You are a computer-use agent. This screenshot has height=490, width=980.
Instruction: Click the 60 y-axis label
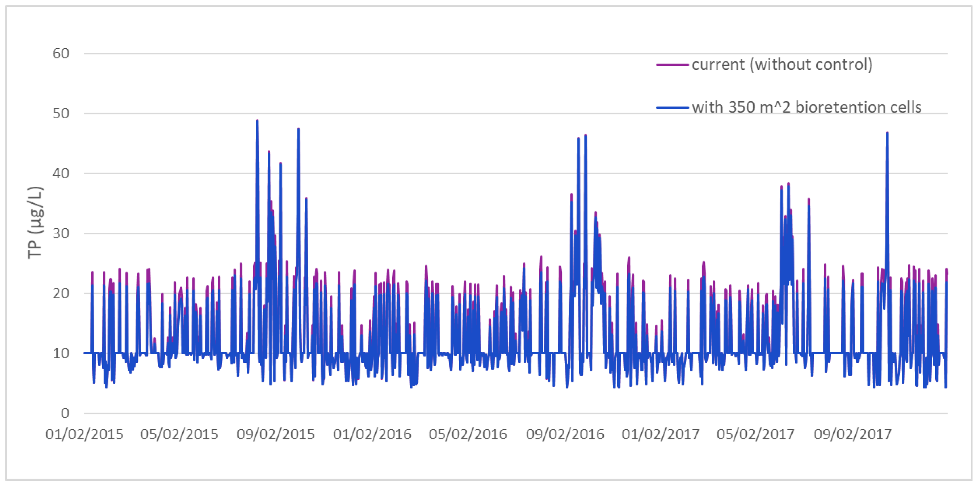coord(61,54)
